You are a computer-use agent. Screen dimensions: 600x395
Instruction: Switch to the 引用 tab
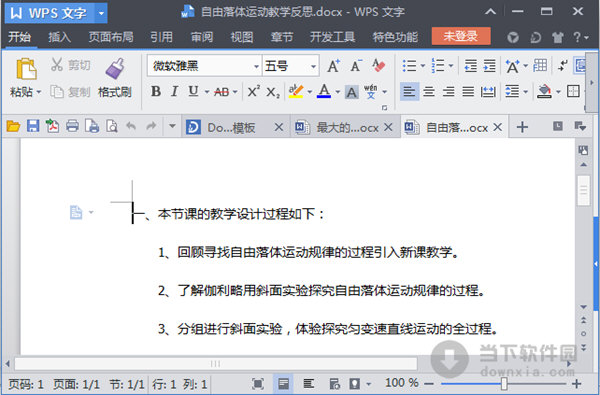tap(161, 37)
